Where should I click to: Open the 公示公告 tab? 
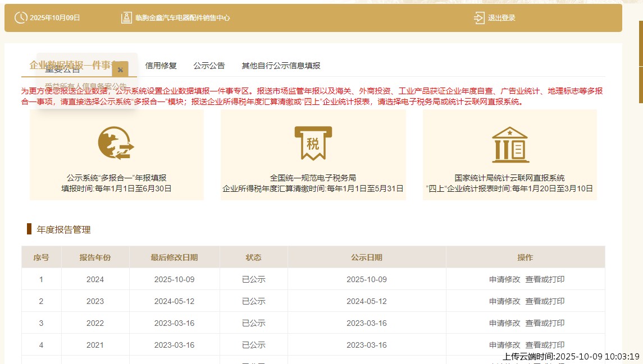click(209, 66)
